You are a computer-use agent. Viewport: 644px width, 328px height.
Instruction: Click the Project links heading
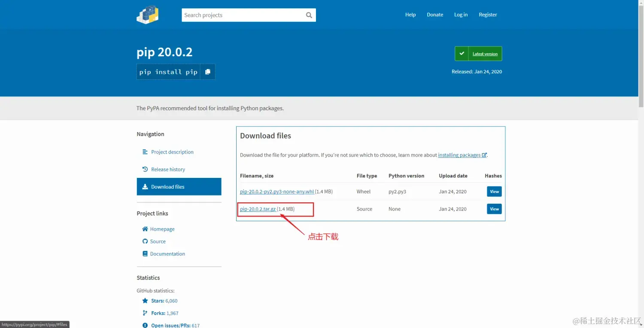point(152,214)
